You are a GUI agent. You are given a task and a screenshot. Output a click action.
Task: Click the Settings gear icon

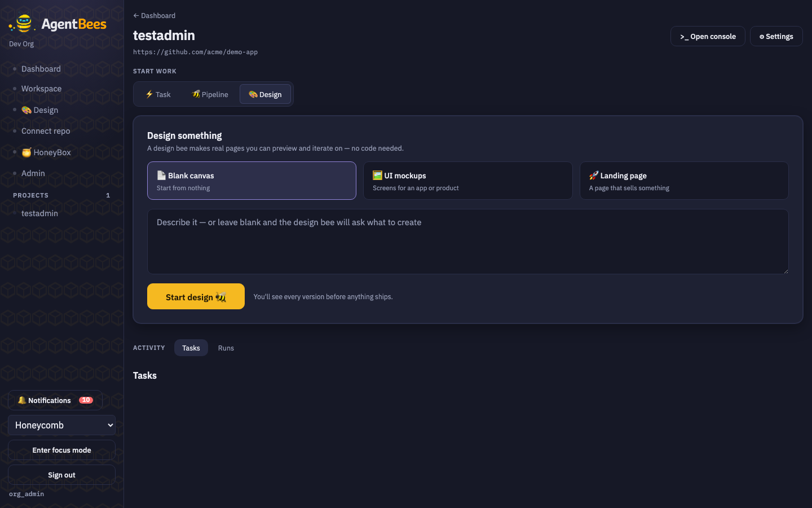[762, 37]
